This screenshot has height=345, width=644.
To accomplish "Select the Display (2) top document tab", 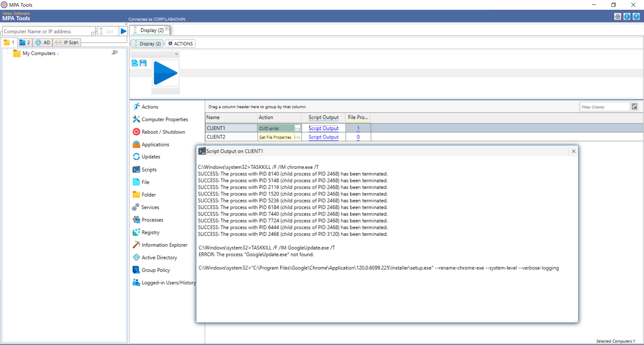I will point(149,30).
